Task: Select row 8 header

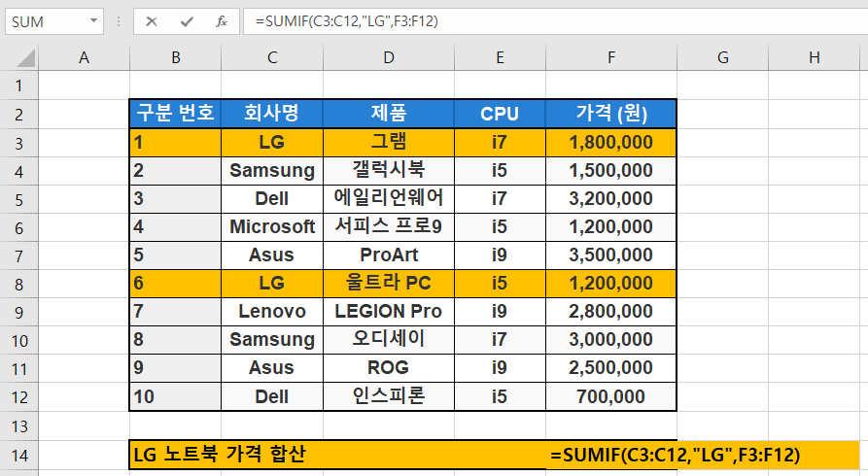Action: point(18,284)
